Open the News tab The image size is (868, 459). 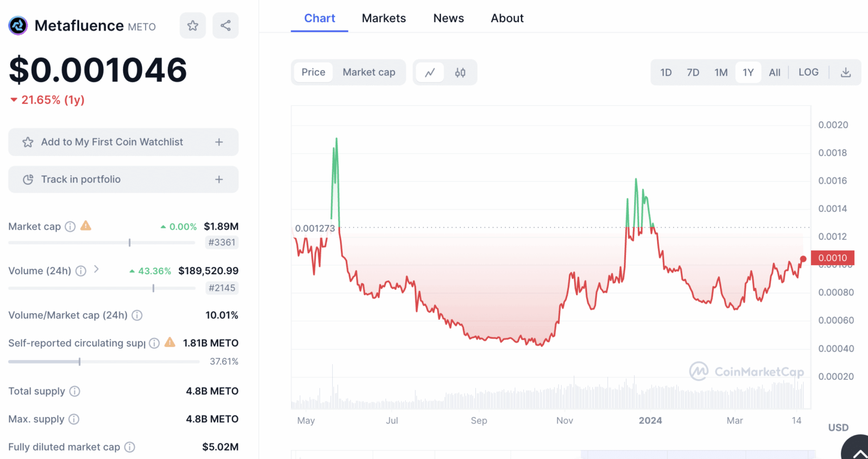(448, 18)
